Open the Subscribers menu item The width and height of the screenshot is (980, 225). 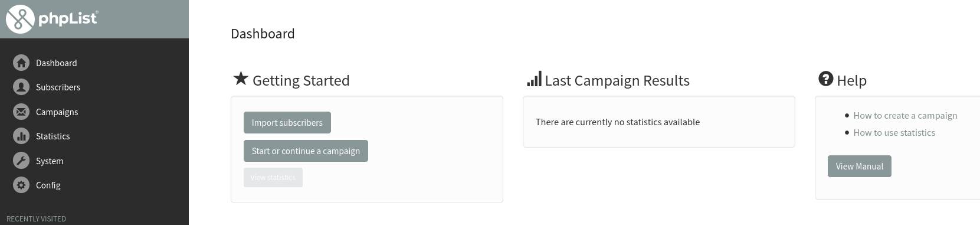pos(58,87)
